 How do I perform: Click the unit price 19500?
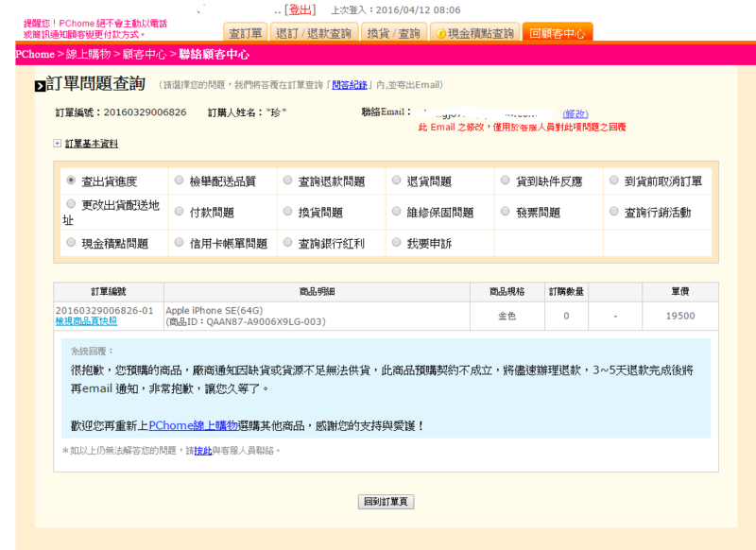pyautogui.click(x=680, y=316)
